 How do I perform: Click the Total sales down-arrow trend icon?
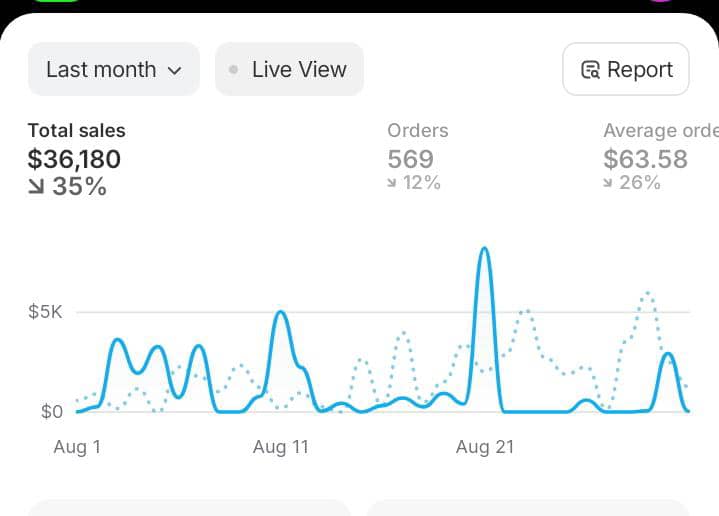(36, 186)
